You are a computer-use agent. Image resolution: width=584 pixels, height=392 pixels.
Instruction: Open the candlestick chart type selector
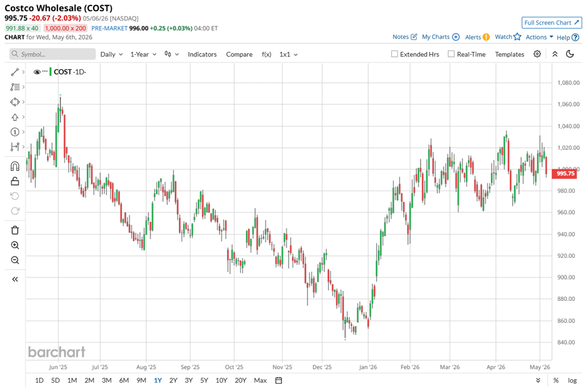[x=172, y=54]
